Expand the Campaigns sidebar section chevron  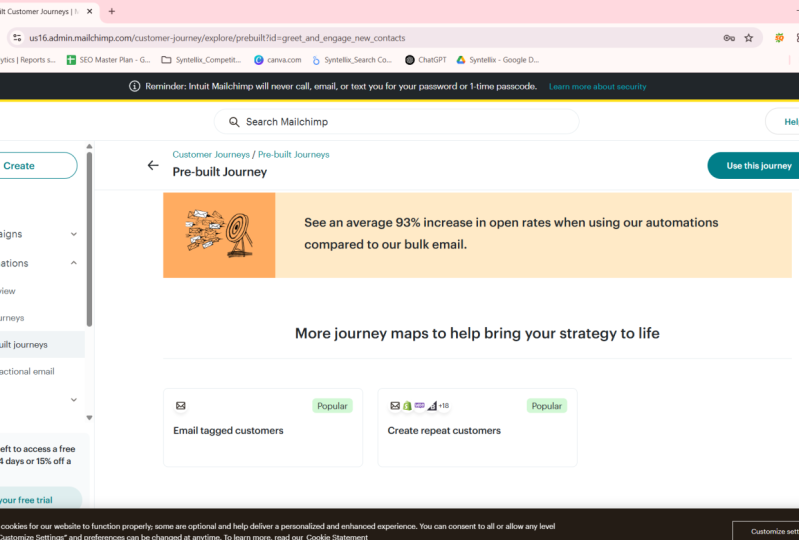[74, 234]
